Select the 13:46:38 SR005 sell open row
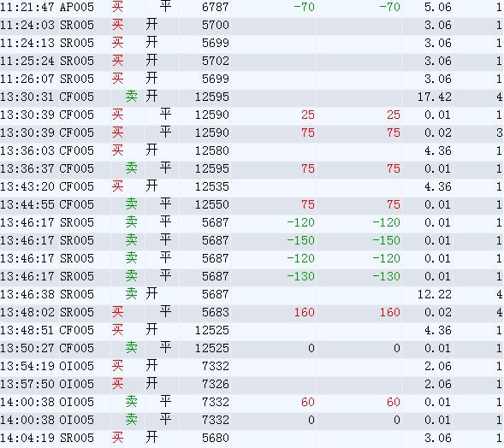Viewport: 504px width, 448px height. (252, 294)
